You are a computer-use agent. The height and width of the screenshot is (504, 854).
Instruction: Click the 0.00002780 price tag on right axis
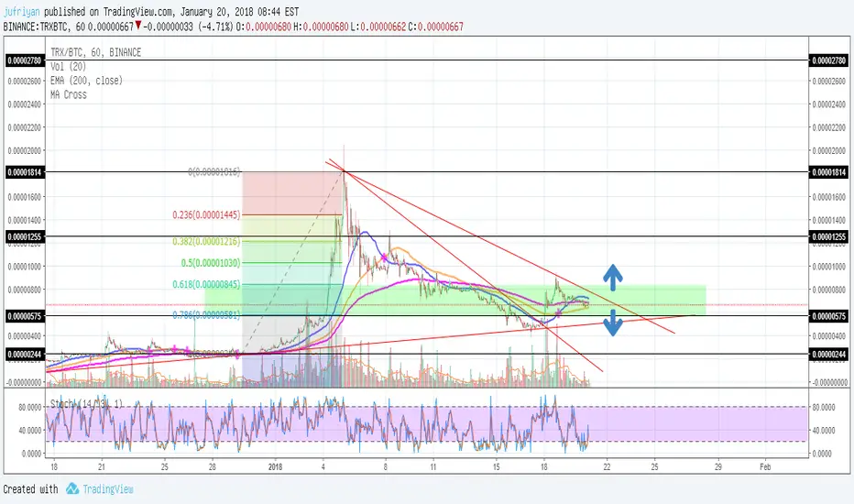829,60
